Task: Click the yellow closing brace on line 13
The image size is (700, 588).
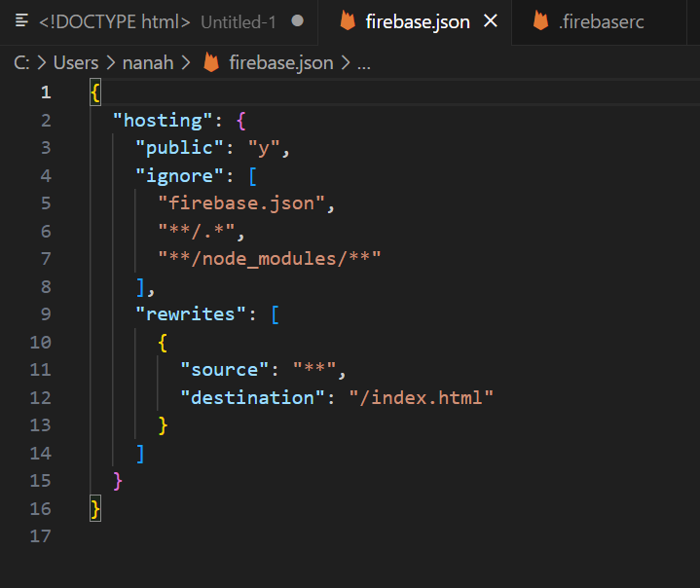Action: pos(163,425)
